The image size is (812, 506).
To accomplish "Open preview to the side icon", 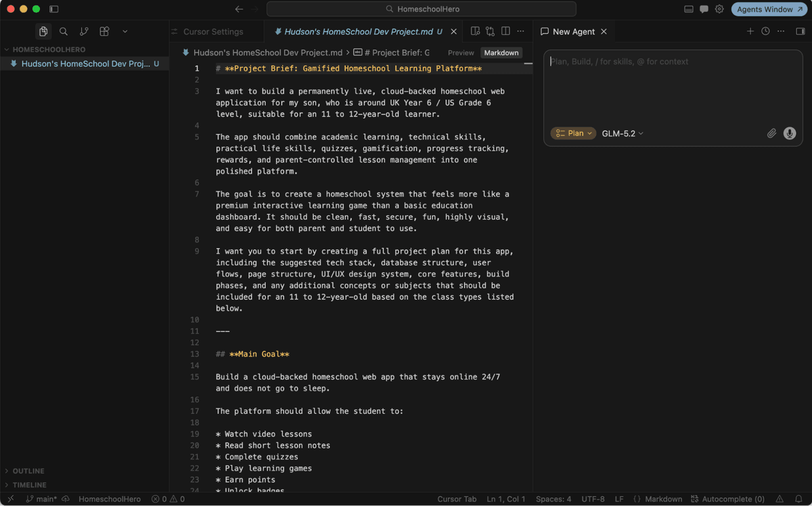I will point(475,31).
